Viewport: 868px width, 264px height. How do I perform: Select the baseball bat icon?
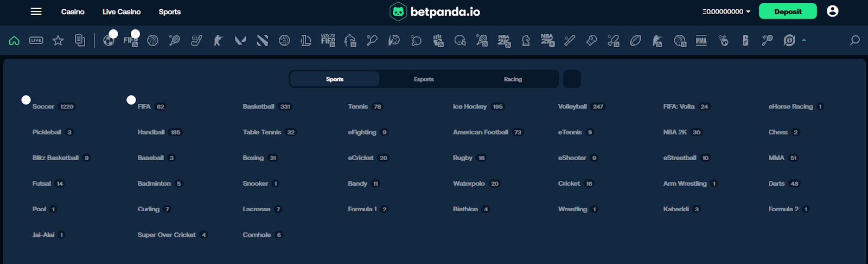[570, 40]
